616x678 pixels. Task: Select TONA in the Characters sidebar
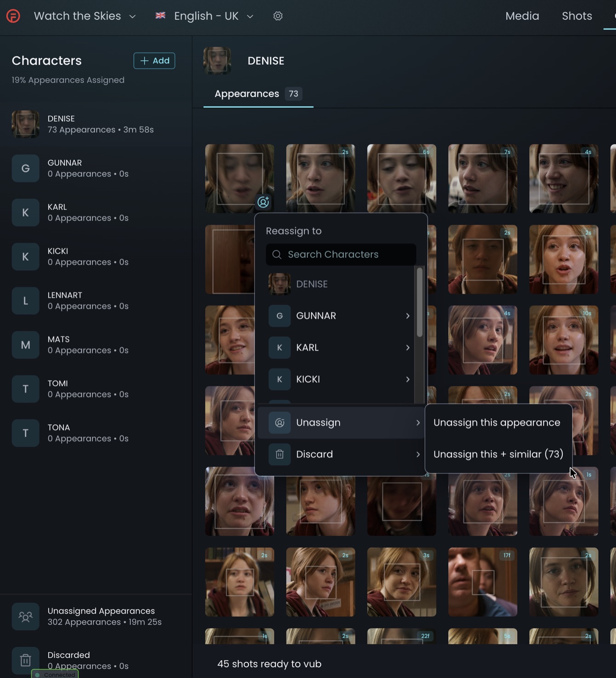click(x=96, y=433)
